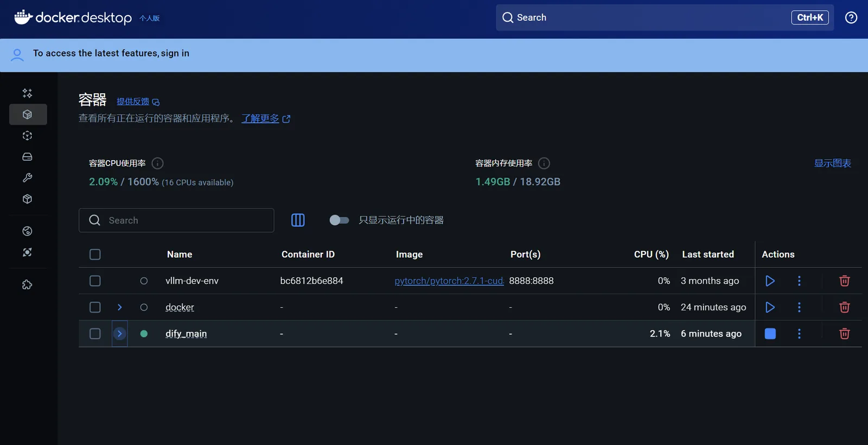This screenshot has width=868, height=445.
Task: Open Docker Scout icon in sidebar
Action: click(27, 252)
